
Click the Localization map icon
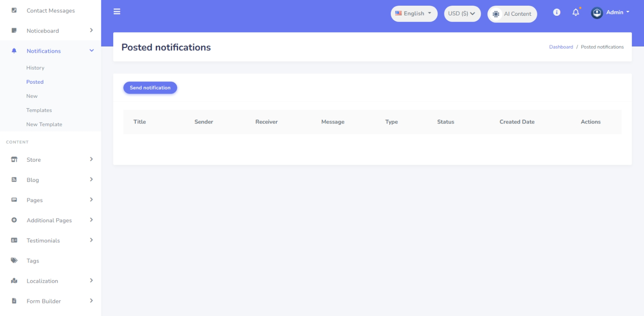pyautogui.click(x=14, y=280)
